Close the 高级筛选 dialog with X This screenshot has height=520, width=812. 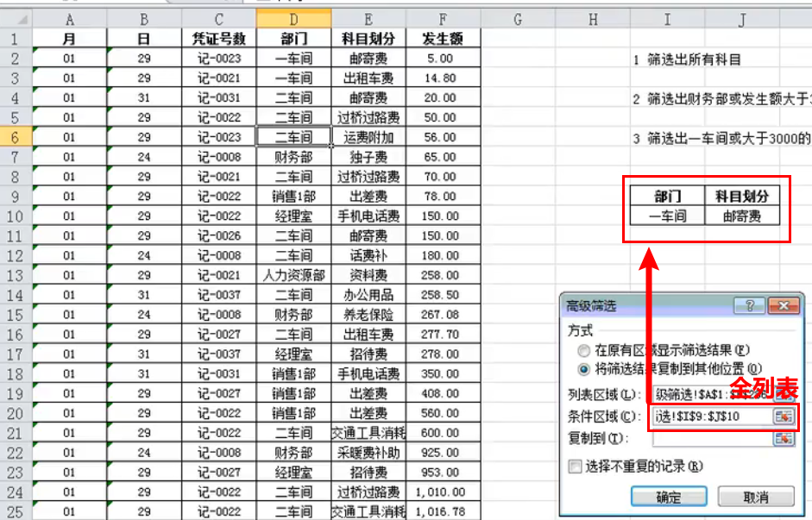[x=782, y=306]
